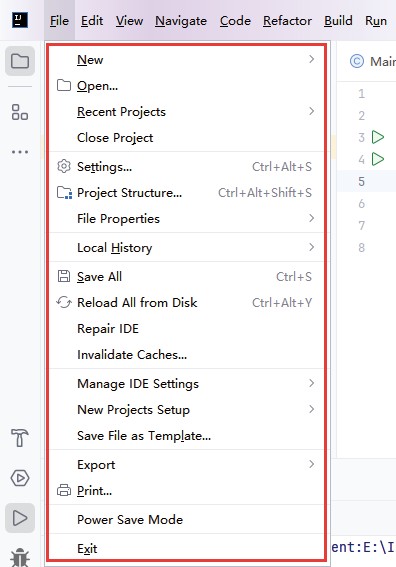Expand the Export submenu
Viewport: 396px width, 567px height.
point(186,465)
